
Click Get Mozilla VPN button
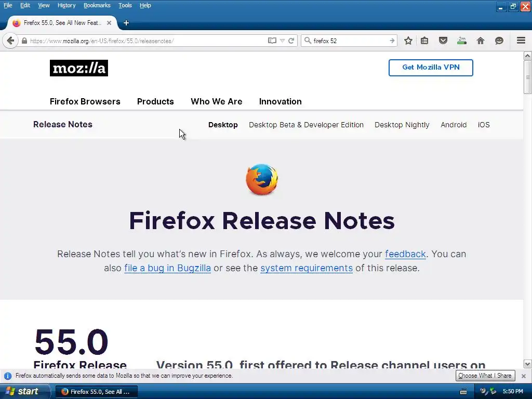click(431, 68)
